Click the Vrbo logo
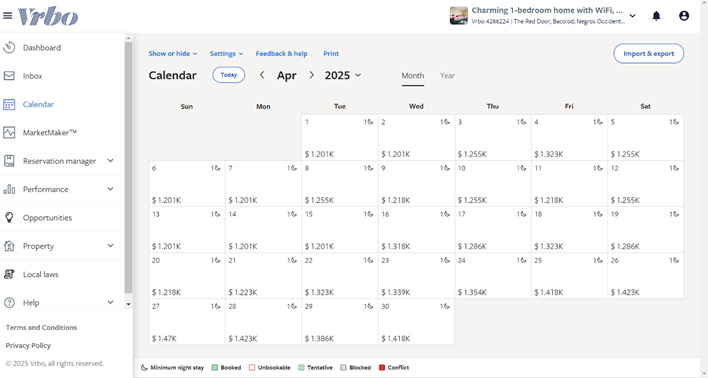Viewport: 708px width, 378px height. (48, 17)
